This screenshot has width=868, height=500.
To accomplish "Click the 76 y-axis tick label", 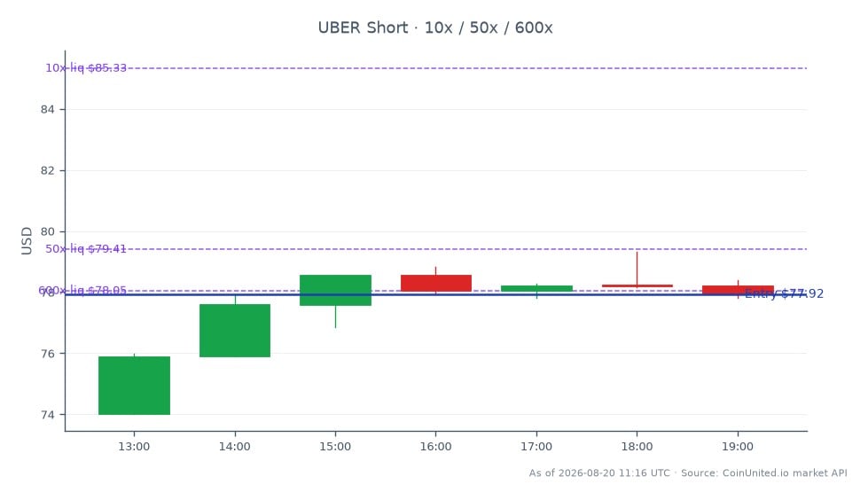I will click(48, 353).
